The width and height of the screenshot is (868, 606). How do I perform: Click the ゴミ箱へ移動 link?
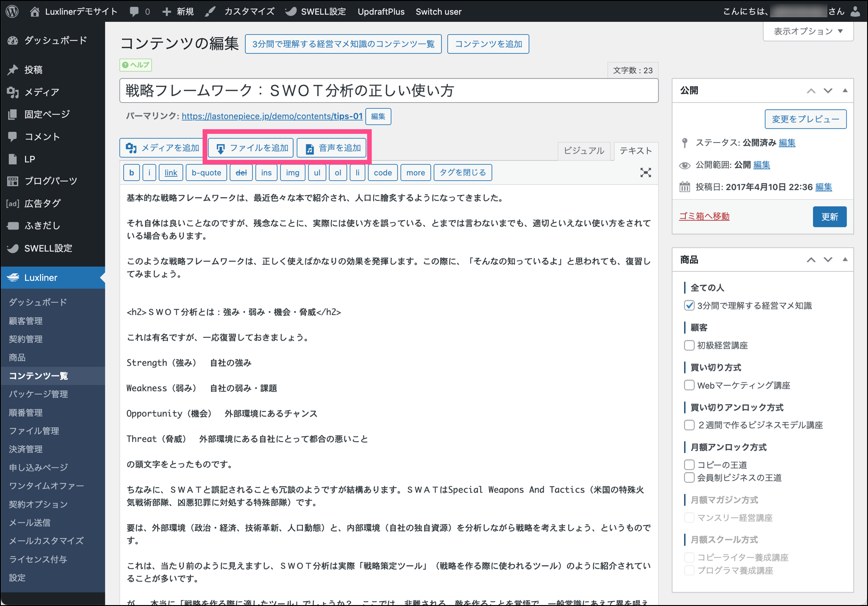coord(704,216)
